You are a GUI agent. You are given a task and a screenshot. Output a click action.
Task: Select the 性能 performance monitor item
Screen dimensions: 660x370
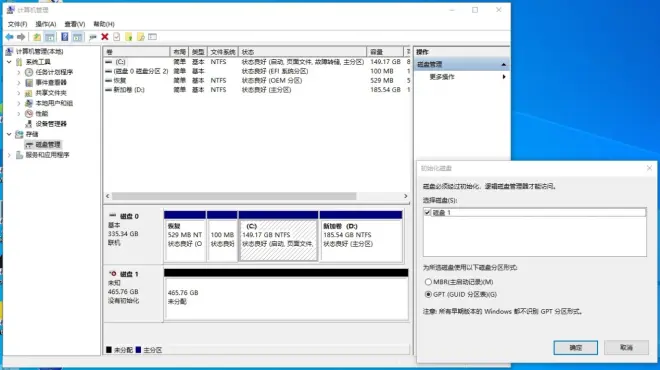click(42, 114)
